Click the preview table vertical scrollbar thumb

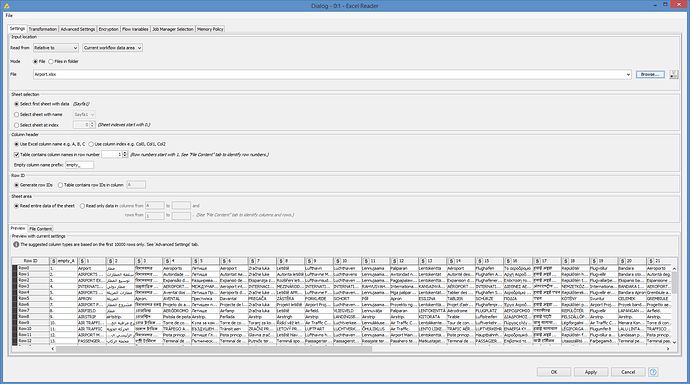(674, 282)
